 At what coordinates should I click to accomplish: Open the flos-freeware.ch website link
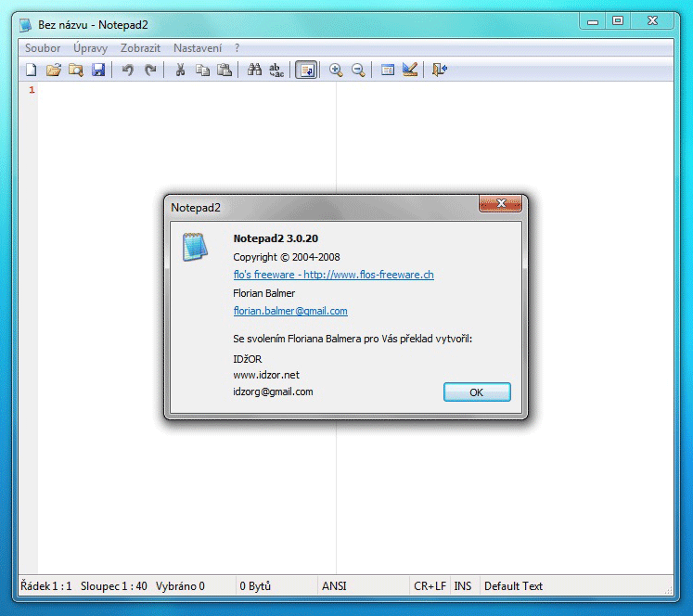pos(333,275)
